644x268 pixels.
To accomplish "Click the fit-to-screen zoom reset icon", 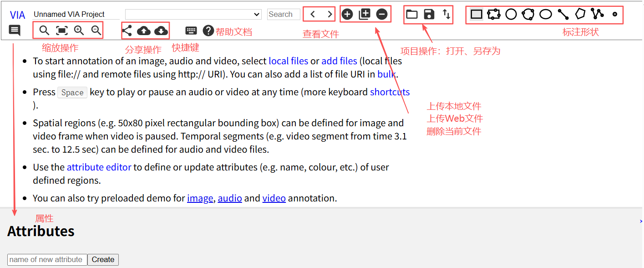I will 62,31.
